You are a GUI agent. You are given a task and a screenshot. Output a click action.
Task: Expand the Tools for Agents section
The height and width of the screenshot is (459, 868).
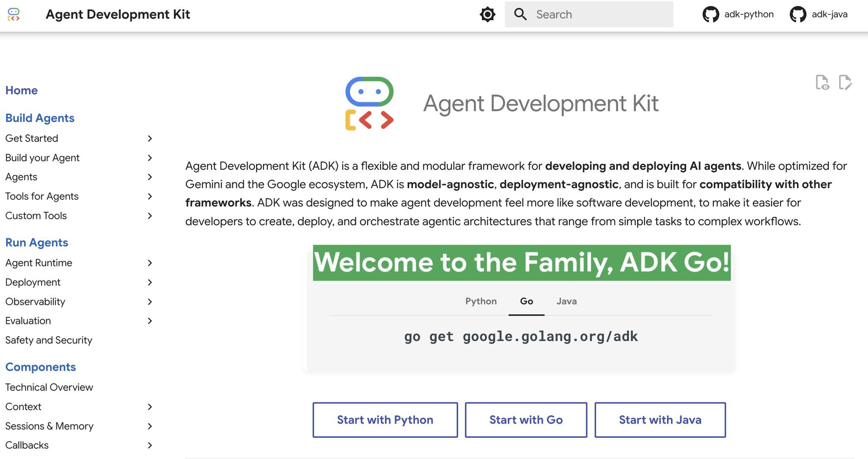(150, 196)
